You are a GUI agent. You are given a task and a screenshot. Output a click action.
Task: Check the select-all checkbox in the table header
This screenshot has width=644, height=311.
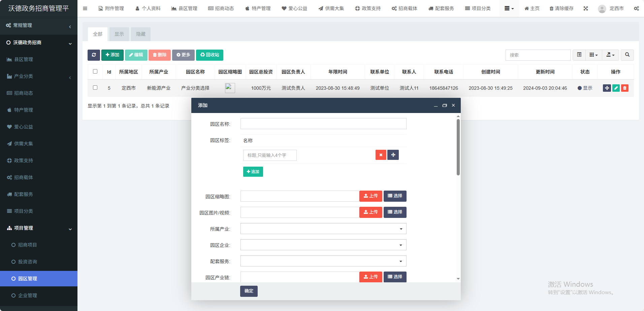click(95, 72)
